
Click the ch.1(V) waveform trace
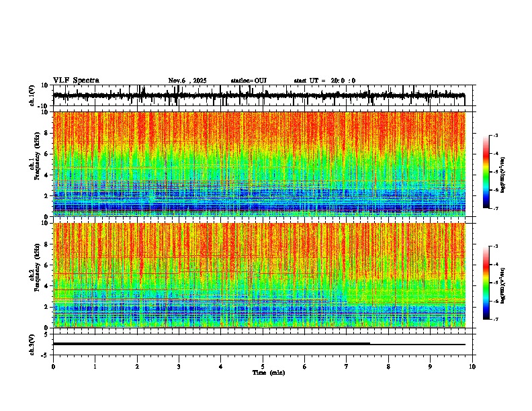coord(259,95)
